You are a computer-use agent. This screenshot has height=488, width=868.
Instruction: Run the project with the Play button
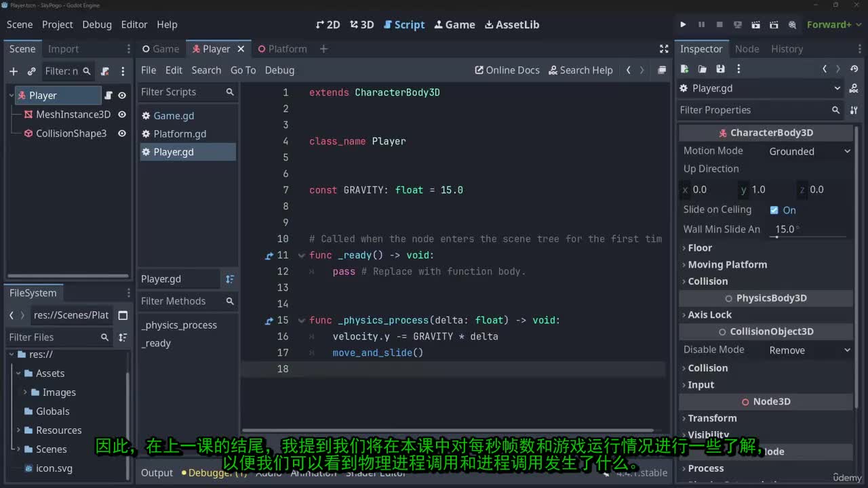683,24
